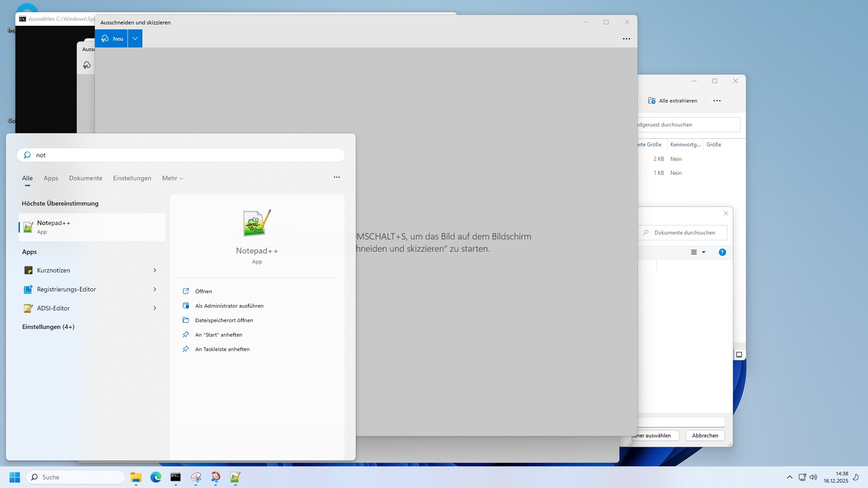Click the Windows Start button
Viewport: 868px width, 488px height.
14,477
